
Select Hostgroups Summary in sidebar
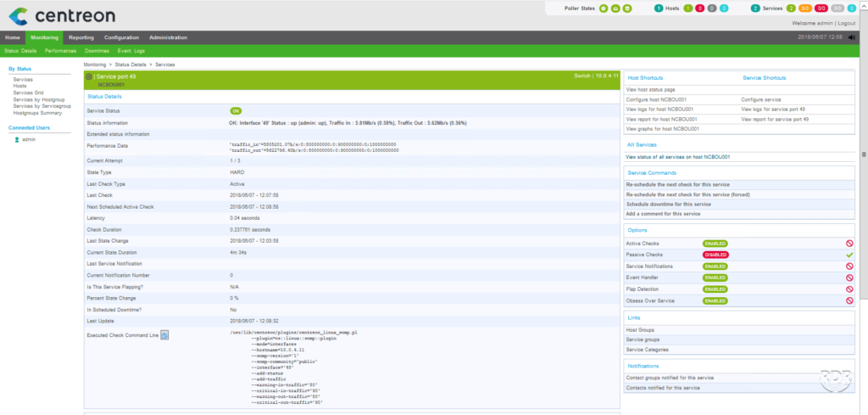pyautogui.click(x=37, y=113)
